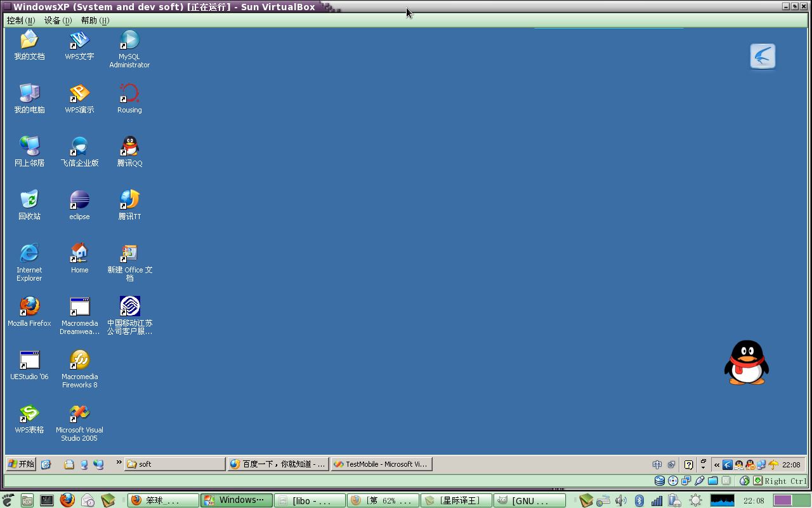
Task: Click the Fetion icon in the XP tray
Action: coord(728,465)
